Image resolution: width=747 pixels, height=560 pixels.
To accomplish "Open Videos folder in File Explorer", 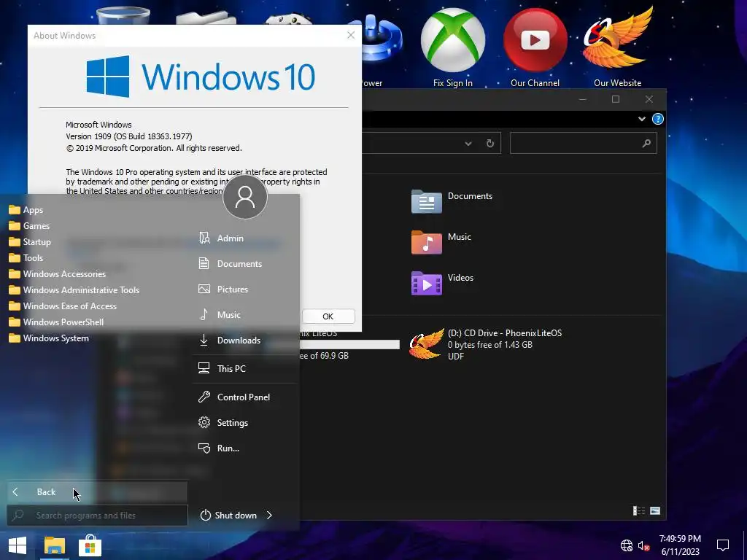I will tap(442, 282).
